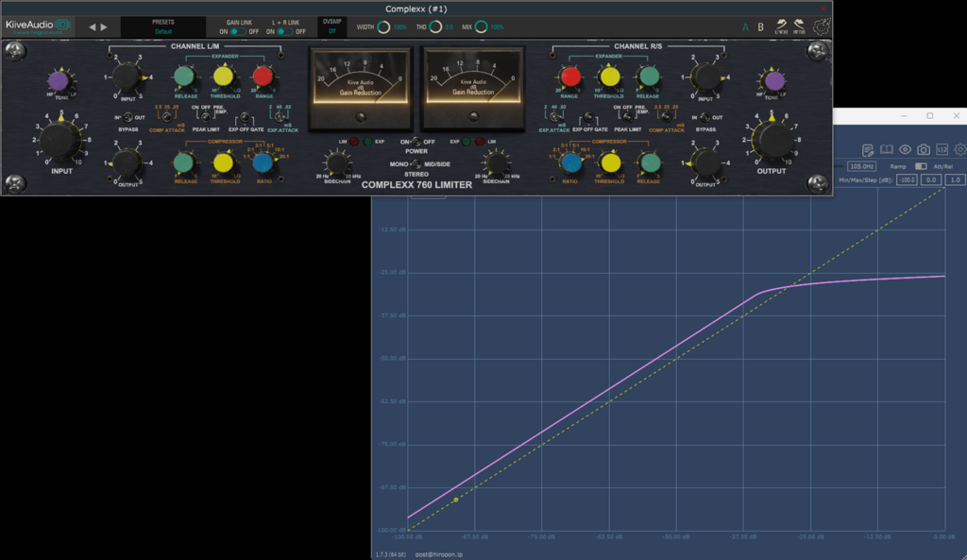Click the Undo icon in Complexx

pyautogui.click(x=781, y=26)
